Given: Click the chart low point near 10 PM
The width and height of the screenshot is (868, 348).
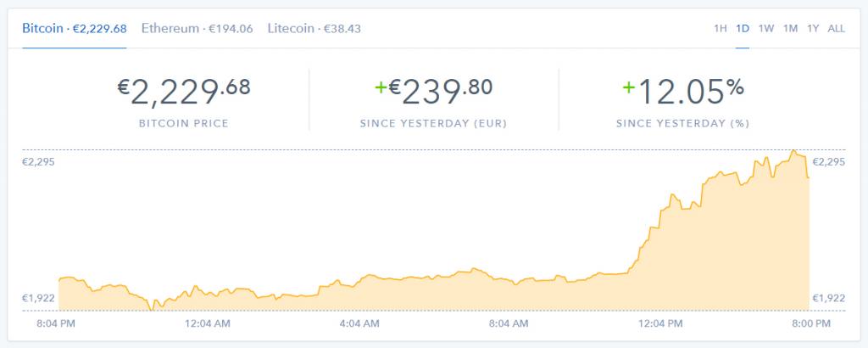Looking at the screenshot, I should [x=152, y=309].
